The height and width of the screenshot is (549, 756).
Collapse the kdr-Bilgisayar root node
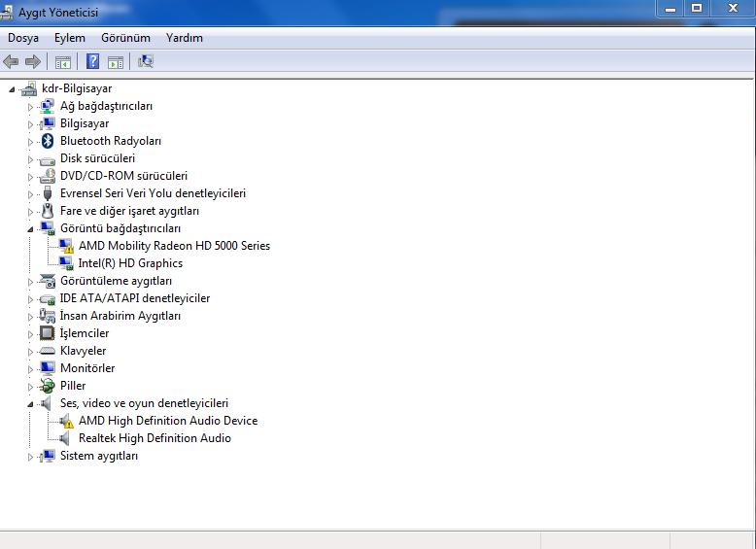click(12, 89)
